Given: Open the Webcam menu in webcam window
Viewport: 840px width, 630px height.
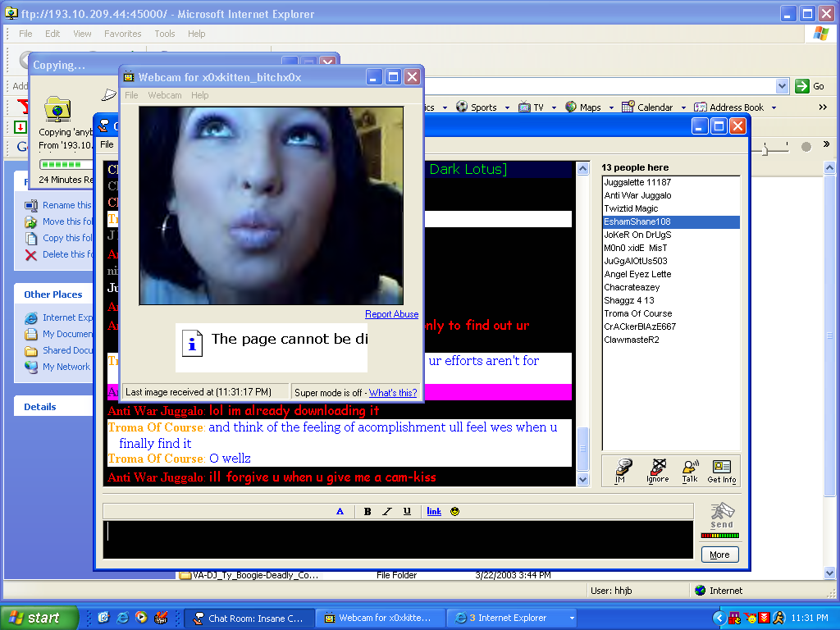Looking at the screenshot, I should tap(164, 95).
